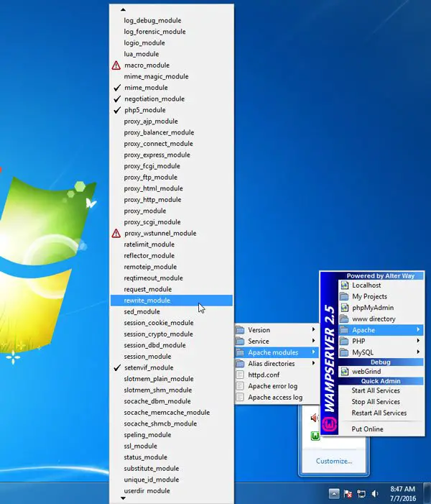Select socache_shmcb_module
The image size is (431, 504).
[171, 423]
